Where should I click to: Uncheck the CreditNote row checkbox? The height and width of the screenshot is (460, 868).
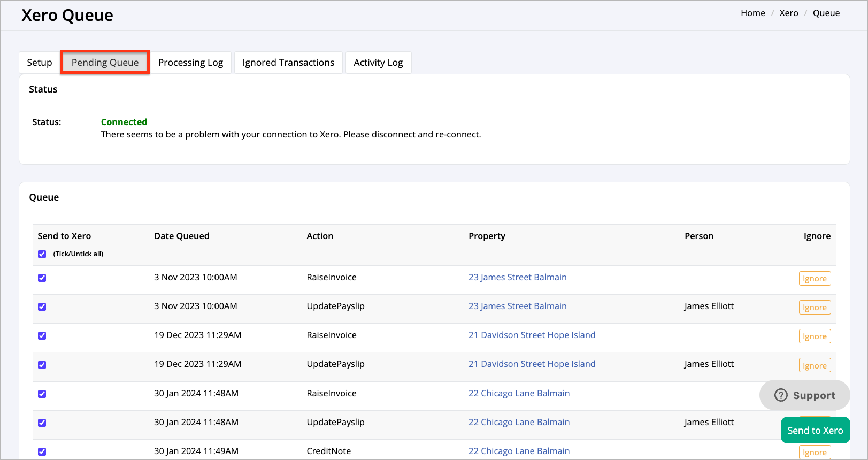42,451
